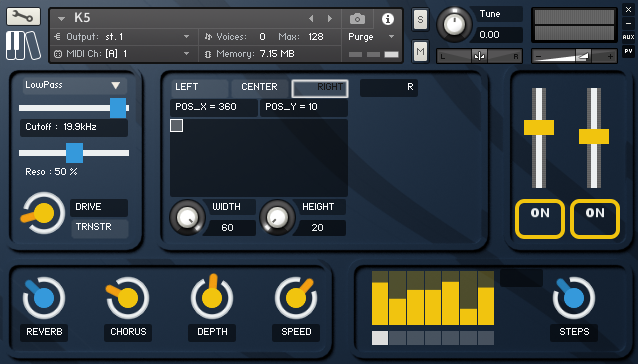Open the MIDI Ch dropdown
638x364 pixels.
[186, 53]
